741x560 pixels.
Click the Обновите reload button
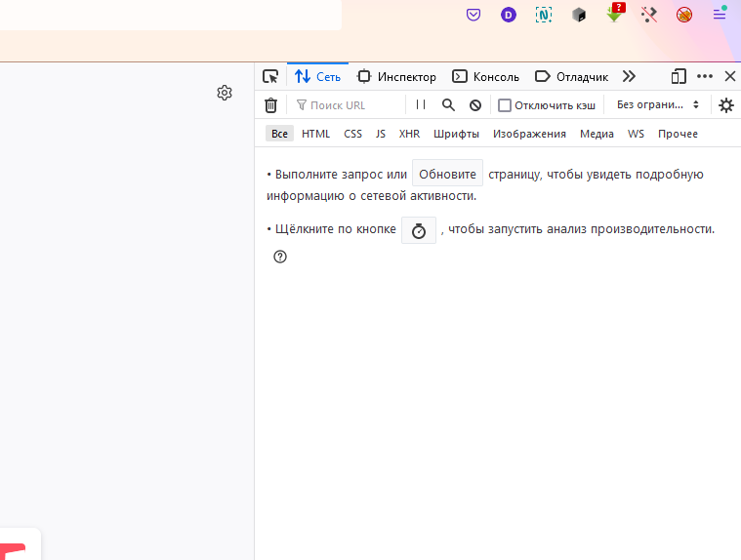pos(447,174)
